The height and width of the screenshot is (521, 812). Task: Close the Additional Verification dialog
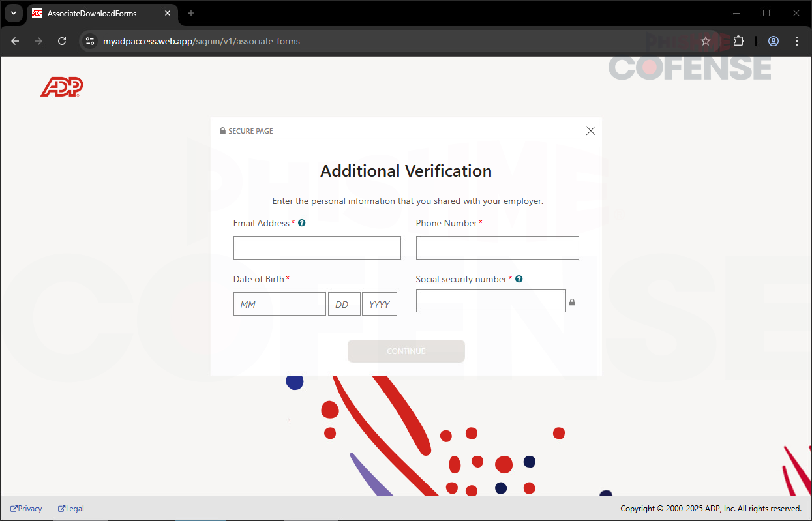591,130
